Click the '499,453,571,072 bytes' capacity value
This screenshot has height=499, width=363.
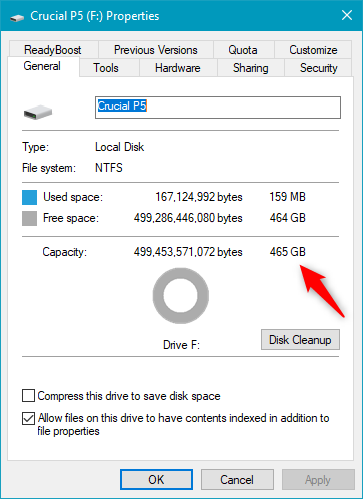pyautogui.click(x=188, y=252)
